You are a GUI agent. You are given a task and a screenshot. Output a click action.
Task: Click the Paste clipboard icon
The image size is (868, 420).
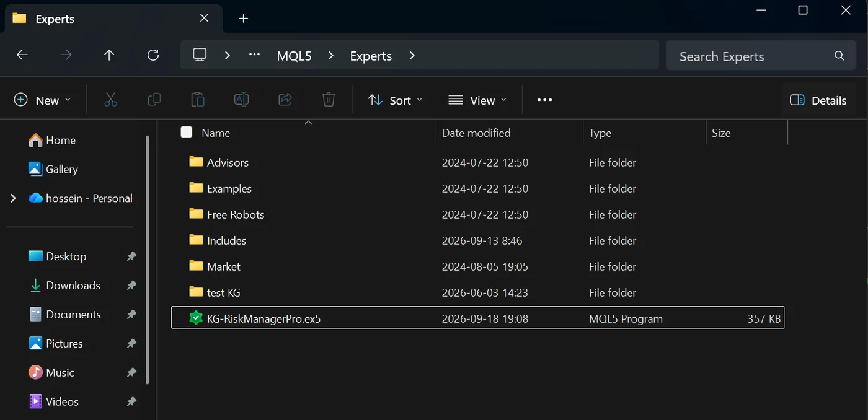[198, 100]
